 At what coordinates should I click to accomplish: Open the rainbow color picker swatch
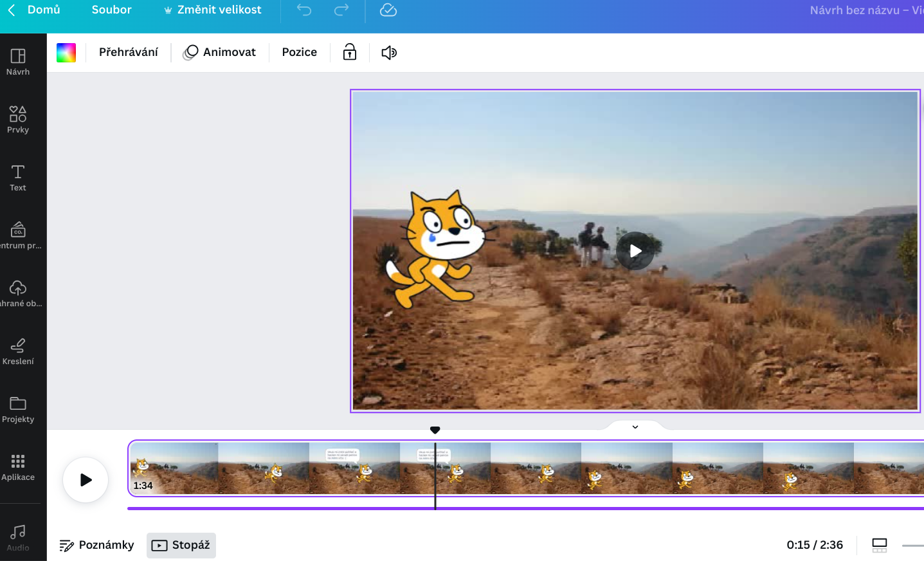pyautogui.click(x=66, y=53)
